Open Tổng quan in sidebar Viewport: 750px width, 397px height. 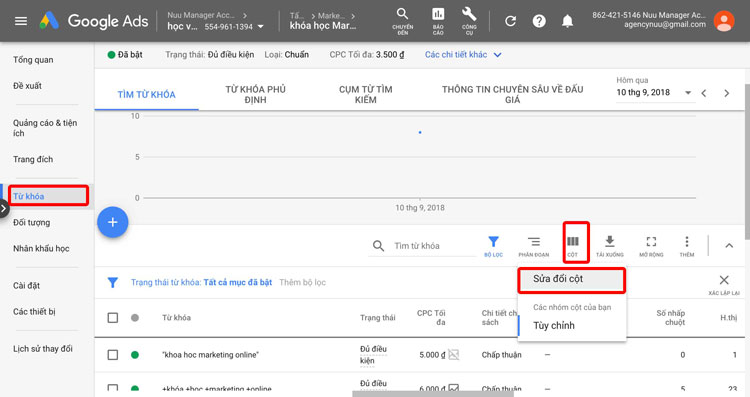tap(33, 60)
